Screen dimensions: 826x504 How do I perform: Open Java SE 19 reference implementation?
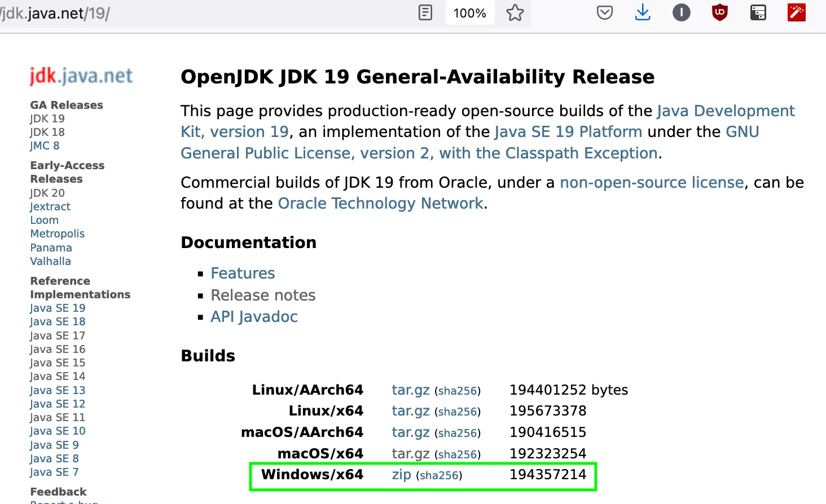tap(58, 308)
